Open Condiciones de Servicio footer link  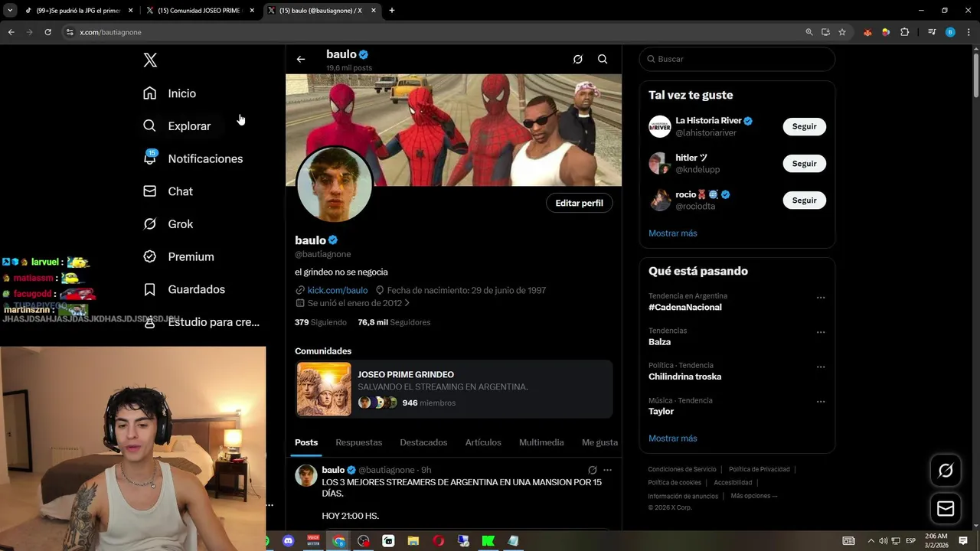click(682, 469)
